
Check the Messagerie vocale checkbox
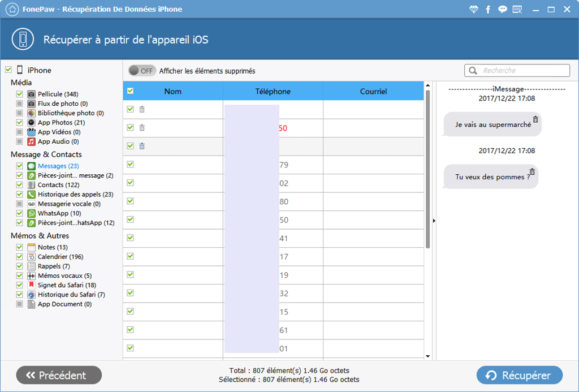(19, 204)
